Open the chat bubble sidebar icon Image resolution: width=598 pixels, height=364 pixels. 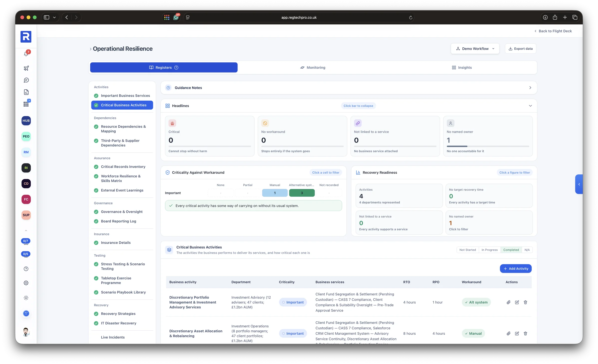pyautogui.click(x=26, y=80)
